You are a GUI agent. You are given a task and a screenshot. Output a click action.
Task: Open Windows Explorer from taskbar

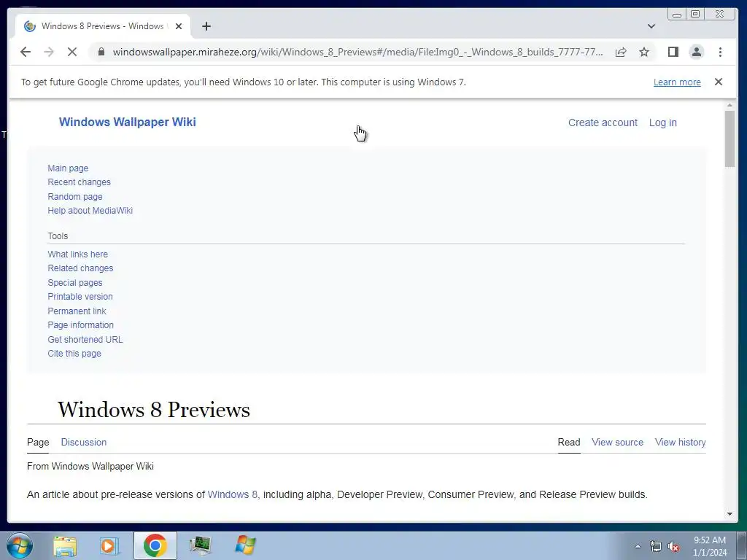point(65,545)
